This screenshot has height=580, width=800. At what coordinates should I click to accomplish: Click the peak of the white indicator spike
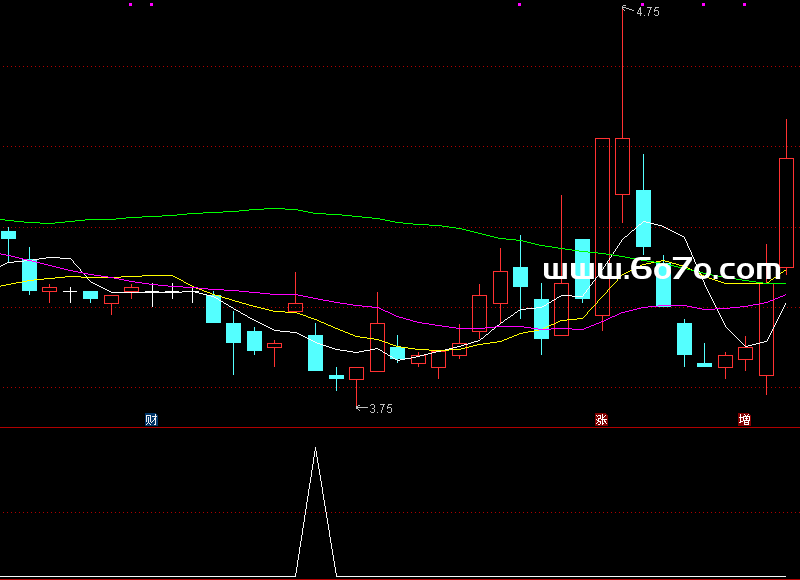[316, 449]
